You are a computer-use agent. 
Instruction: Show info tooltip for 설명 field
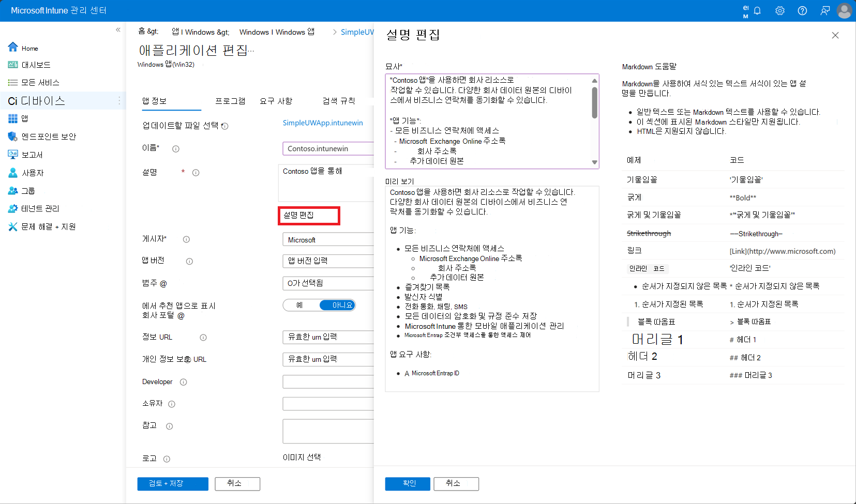coord(196,173)
